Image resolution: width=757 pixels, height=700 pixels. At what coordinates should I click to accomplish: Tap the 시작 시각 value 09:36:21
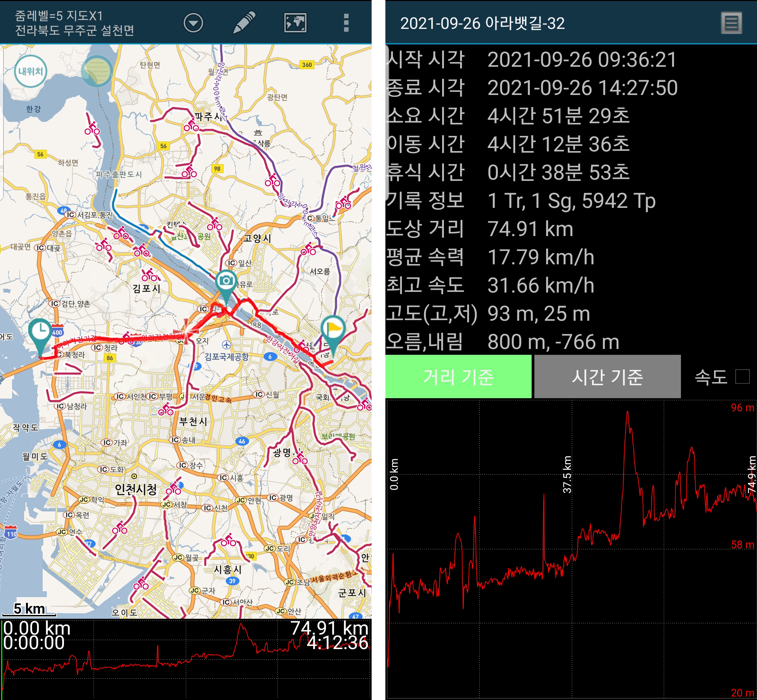(x=582, y=60)
